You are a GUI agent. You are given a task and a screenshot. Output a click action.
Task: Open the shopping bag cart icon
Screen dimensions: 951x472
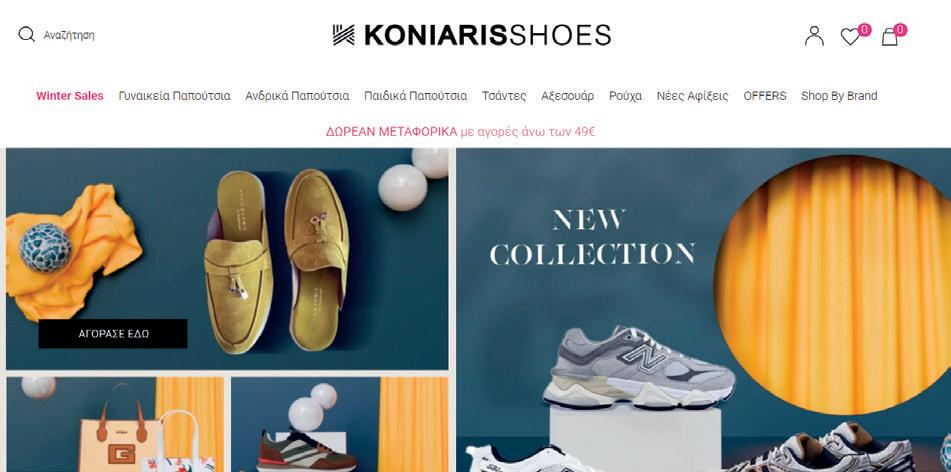[890, 37]
